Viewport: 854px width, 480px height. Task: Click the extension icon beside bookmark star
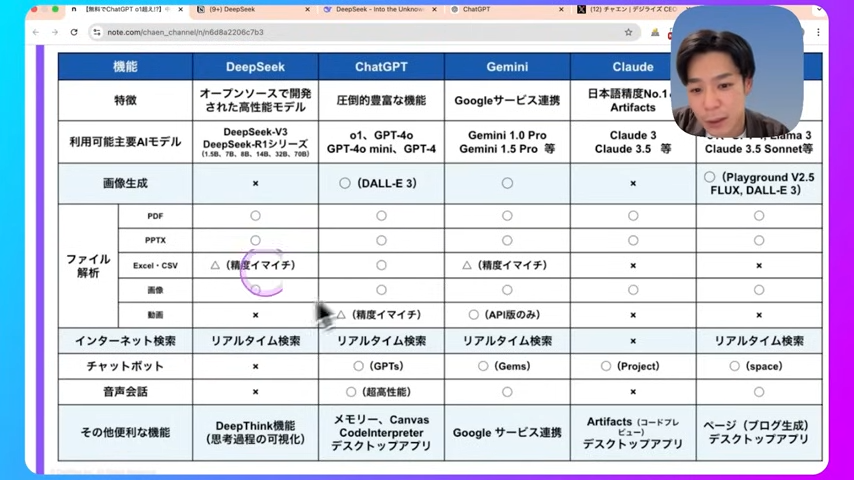click(x=655, y=32)
